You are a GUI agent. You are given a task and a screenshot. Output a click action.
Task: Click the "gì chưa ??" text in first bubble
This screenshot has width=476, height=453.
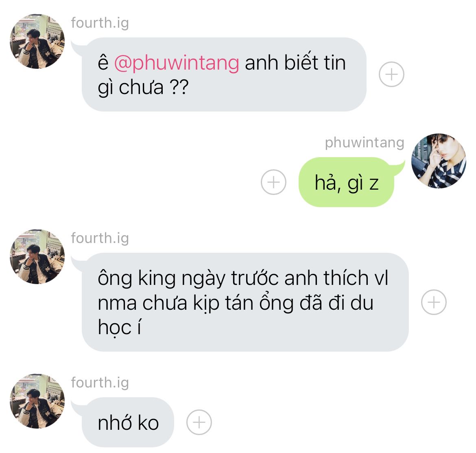coord(143,88)
